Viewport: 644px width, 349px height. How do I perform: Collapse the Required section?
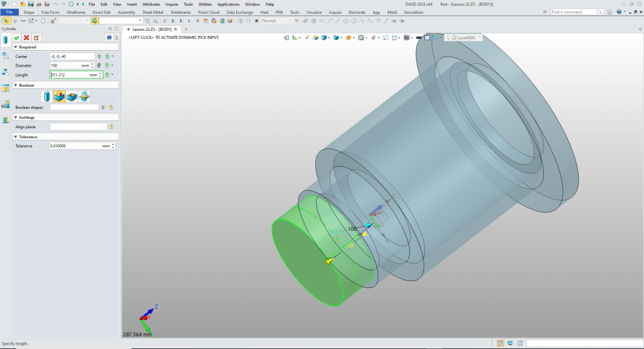(x=15, y=47)
